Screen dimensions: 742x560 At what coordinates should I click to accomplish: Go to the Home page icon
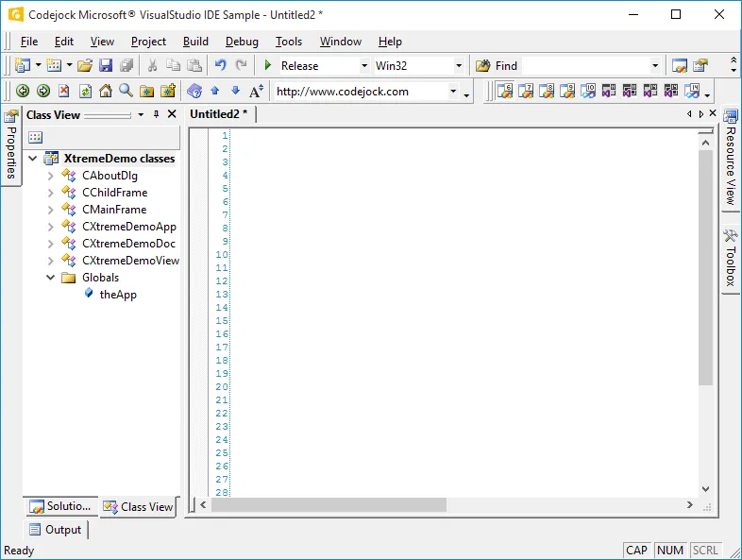pos(106,91)
